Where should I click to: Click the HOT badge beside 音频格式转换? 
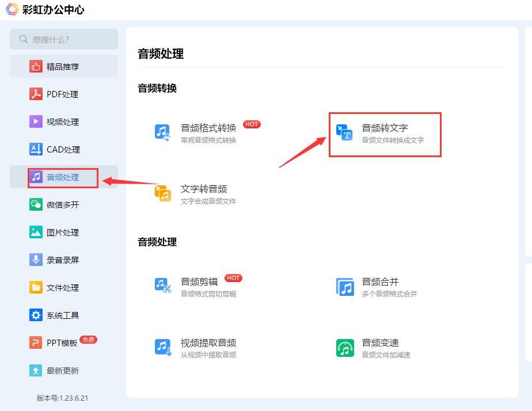(x=252, y=124)
